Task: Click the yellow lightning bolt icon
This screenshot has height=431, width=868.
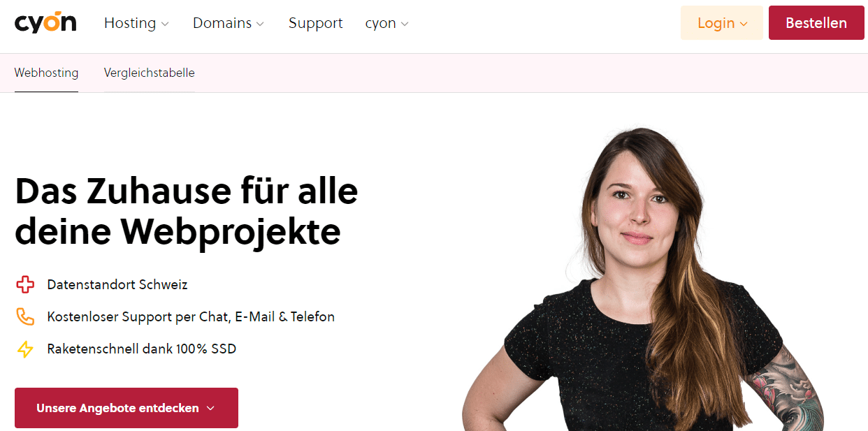Action: pyautogui.click(x=25, y=349)
